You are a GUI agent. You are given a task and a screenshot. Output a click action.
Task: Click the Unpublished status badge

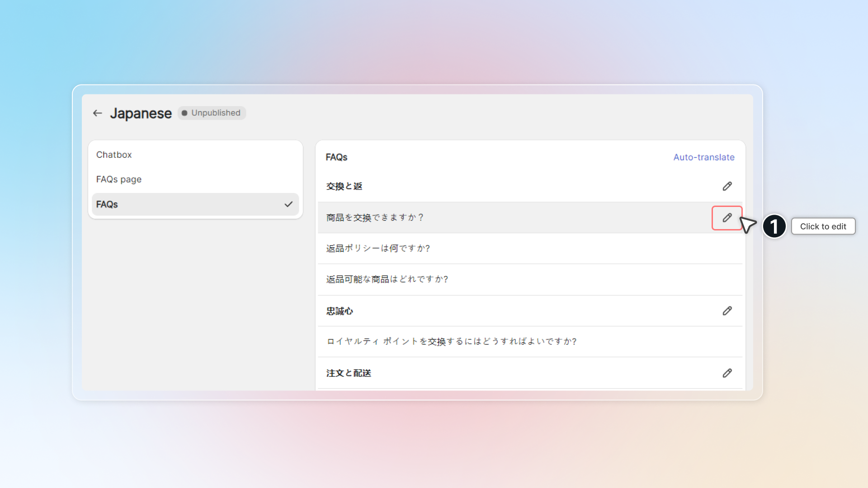[212, 113]
